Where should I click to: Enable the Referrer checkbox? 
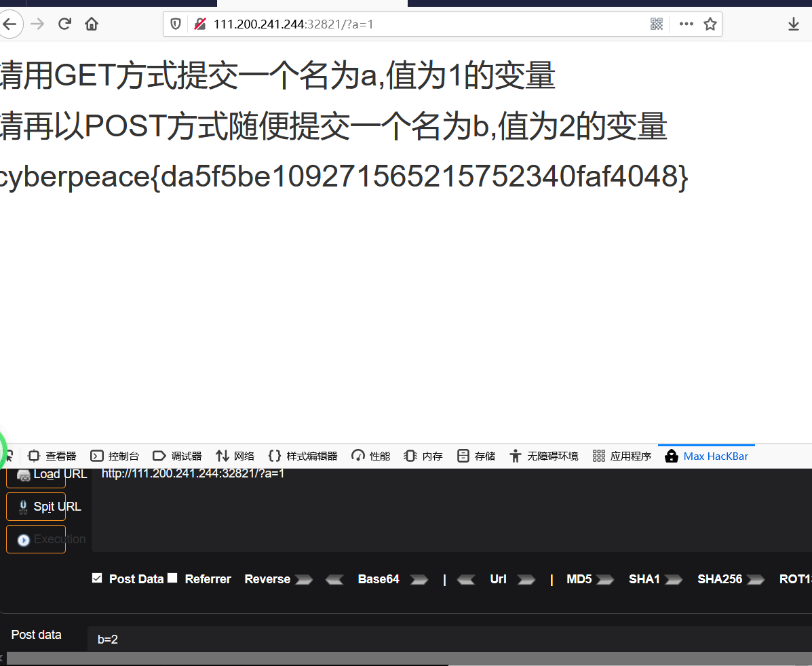click(172, 576)
